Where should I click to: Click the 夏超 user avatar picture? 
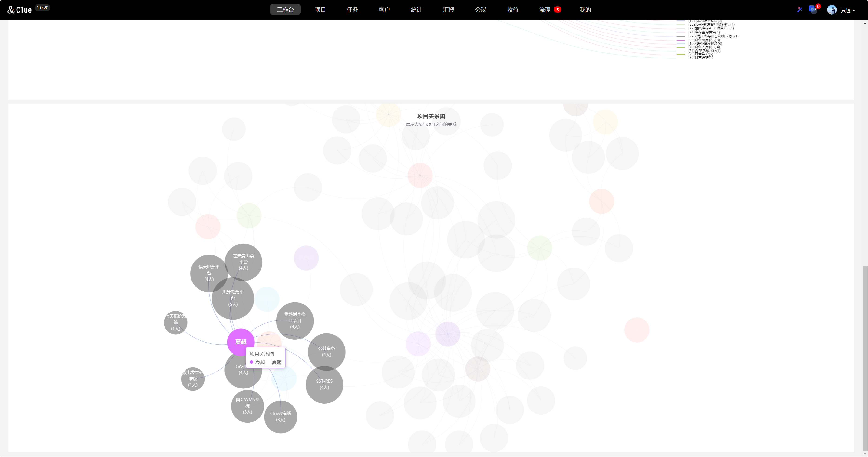pos(832,10)
